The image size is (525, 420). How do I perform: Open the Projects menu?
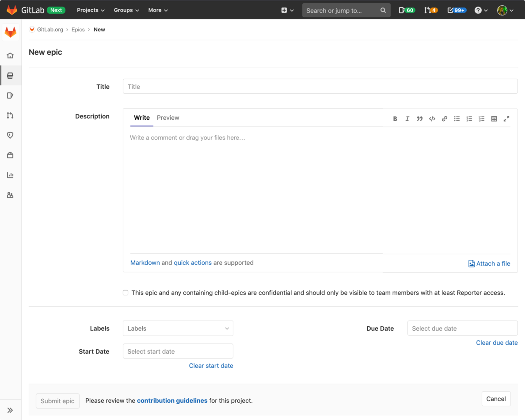pos(90,10)
